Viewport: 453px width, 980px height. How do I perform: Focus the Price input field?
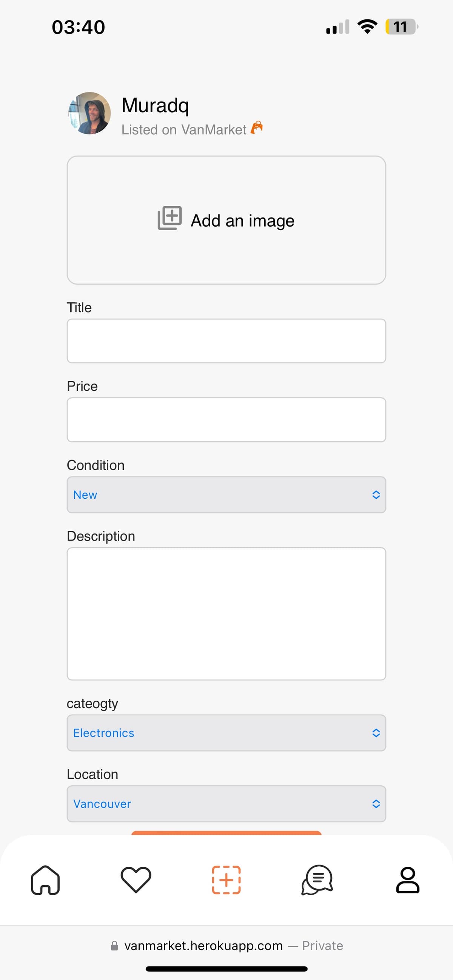coord(226,420)
